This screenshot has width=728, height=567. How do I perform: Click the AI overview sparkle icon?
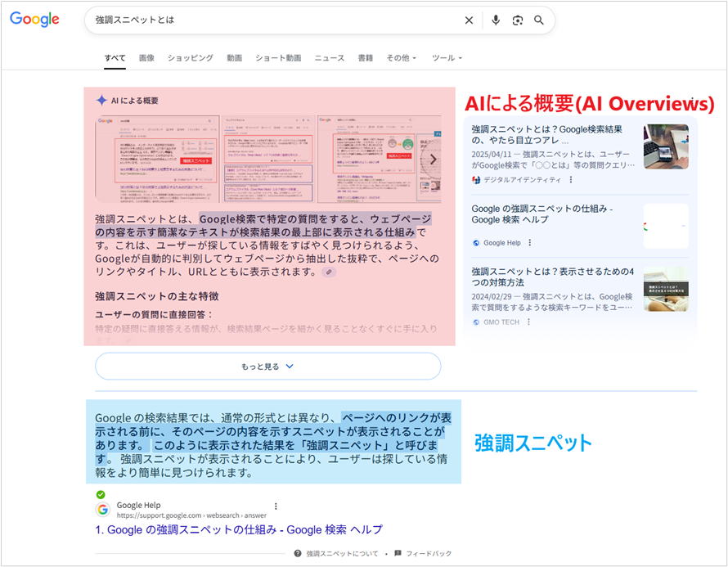[x=101, y=101]
